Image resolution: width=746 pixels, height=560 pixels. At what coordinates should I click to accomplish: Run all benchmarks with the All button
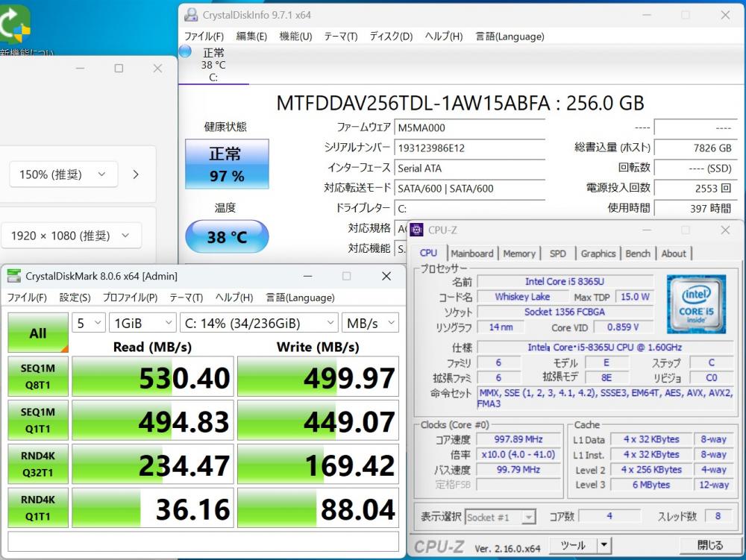[38, 333]
